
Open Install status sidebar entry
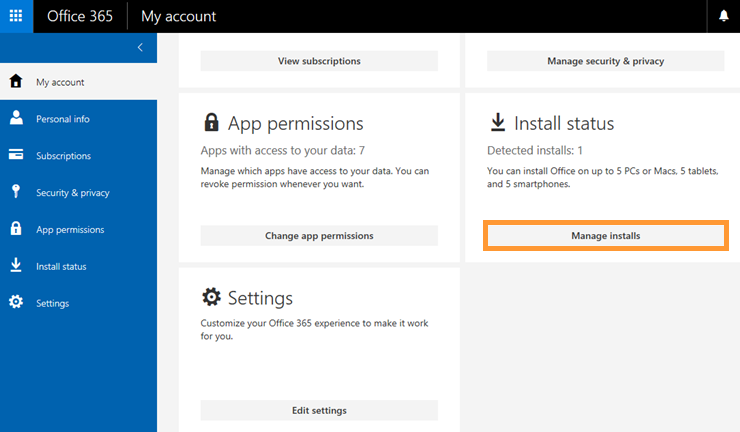point(78,266)
